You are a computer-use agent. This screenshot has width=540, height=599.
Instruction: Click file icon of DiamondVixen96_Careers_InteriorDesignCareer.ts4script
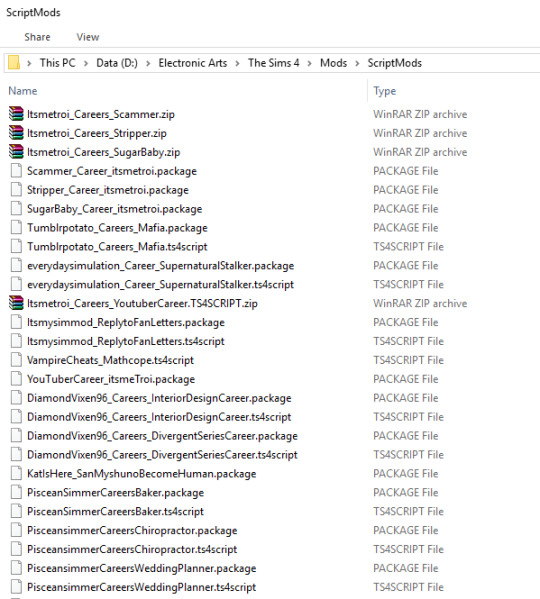(16, 416)
